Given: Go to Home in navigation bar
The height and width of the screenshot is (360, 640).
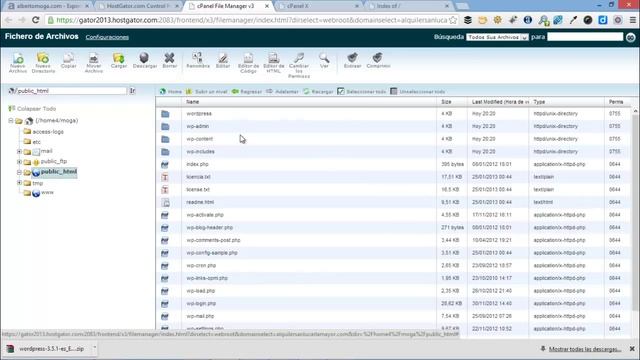Looking at the screenshot, I should tap(171, 91).
